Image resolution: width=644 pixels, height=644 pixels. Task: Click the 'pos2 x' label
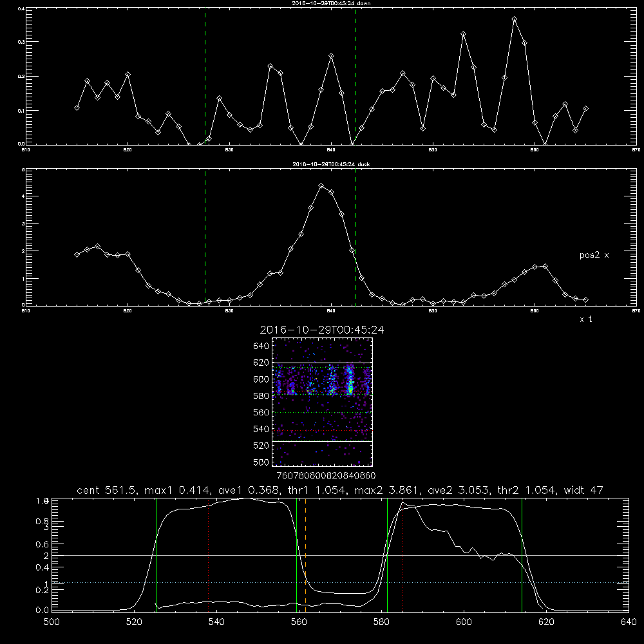point(594,255)
